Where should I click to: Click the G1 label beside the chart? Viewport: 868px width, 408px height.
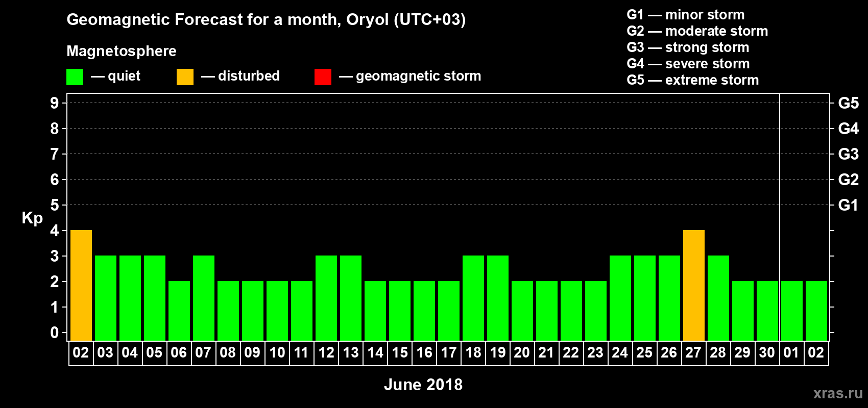(849, 205)
